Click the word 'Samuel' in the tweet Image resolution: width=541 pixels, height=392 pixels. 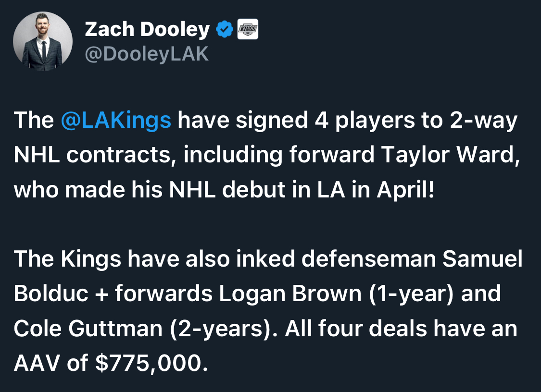482,258
